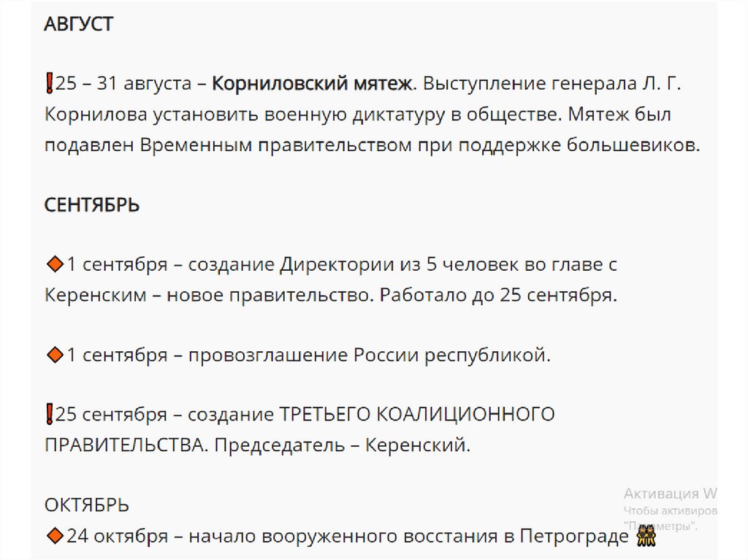This screenshot has height=560, width=748.
Task: Click the orange diamond before "провозглашение России республикой"
Action: pyautogui.click(x=55, y=355)
